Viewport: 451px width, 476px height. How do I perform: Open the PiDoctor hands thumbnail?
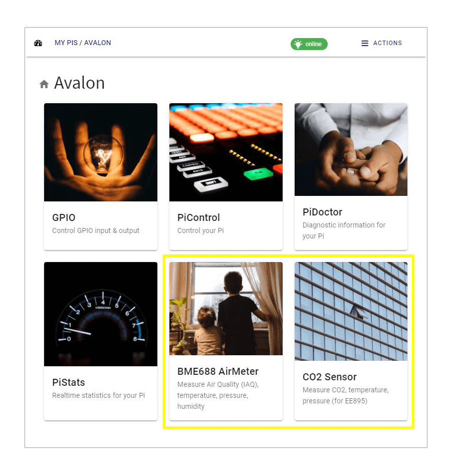351,149
